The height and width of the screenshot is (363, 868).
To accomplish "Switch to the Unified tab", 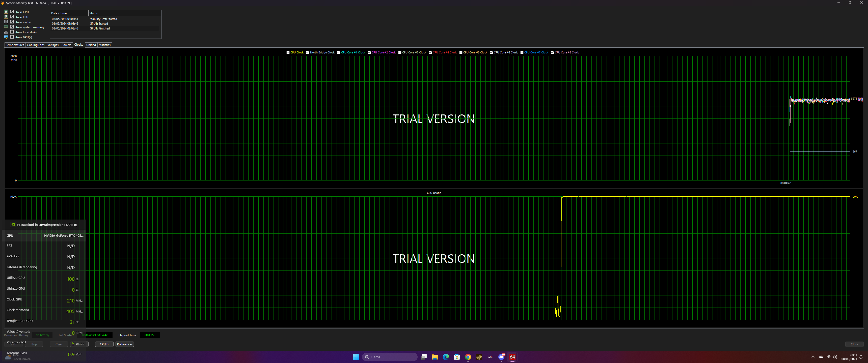I will point(91,45).
